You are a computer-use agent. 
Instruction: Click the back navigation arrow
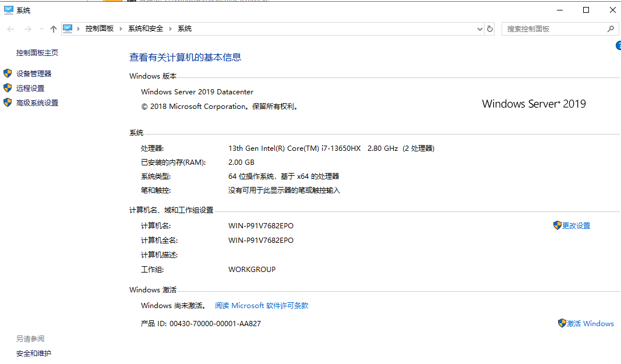pos(10,29)
